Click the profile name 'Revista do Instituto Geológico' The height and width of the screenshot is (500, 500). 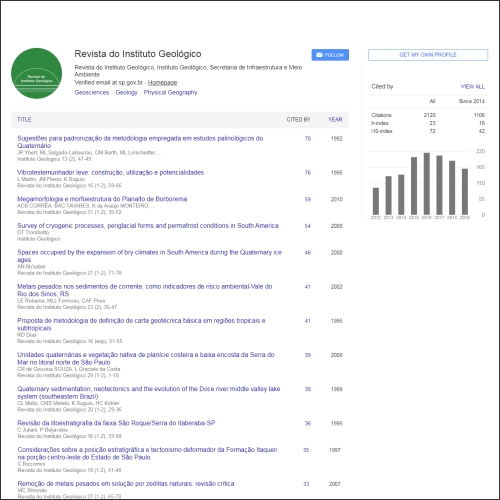pyautogui.click(x=138, y=54)
